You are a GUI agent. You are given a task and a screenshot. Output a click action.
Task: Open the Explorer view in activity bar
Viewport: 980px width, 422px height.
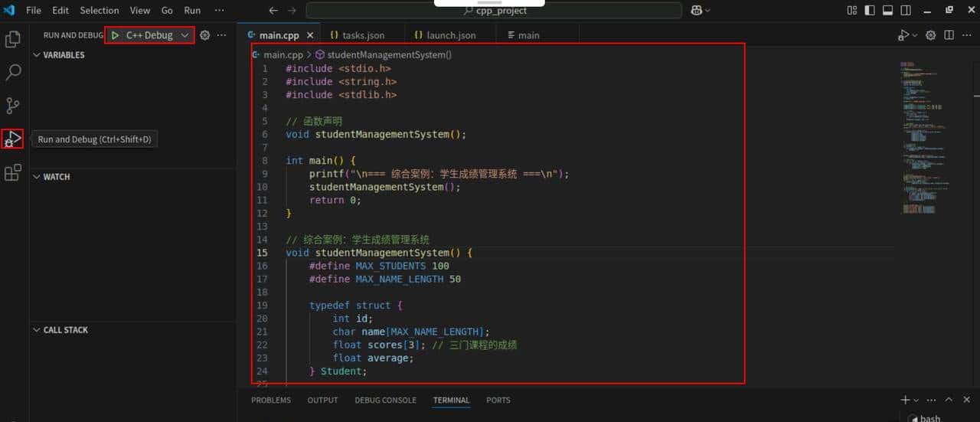click(x=13, y=40)
